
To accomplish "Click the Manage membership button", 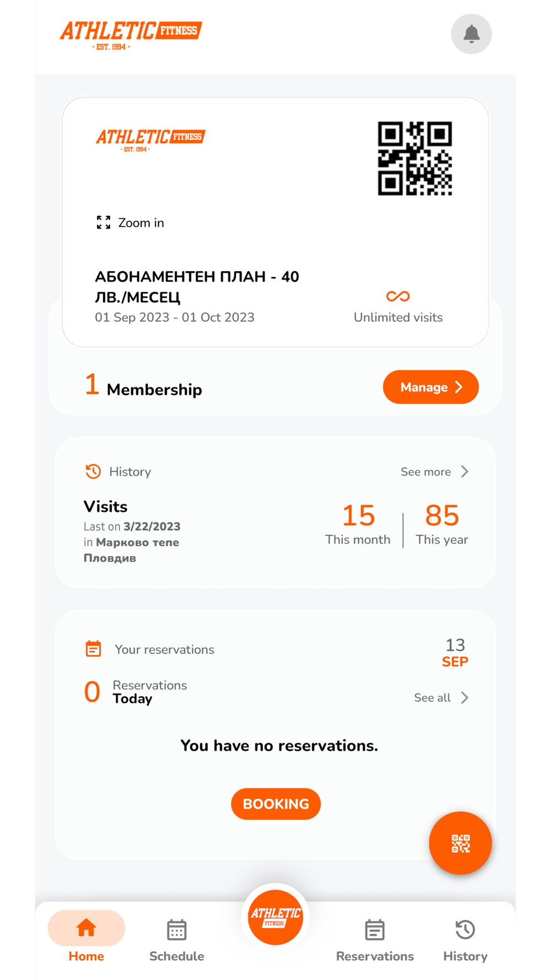I will (431, 387).
